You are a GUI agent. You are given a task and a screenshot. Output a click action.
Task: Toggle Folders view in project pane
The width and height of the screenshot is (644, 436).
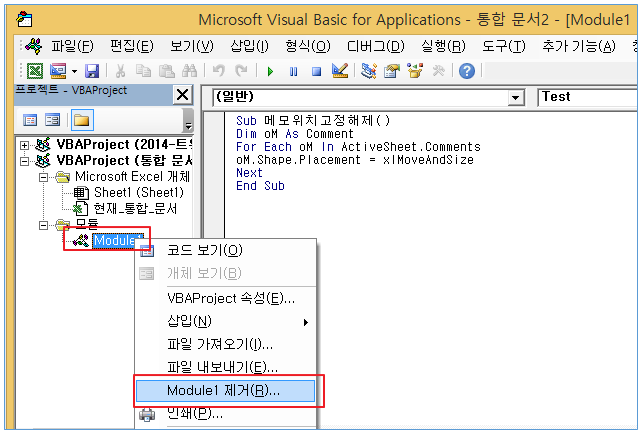click(82, 120)
